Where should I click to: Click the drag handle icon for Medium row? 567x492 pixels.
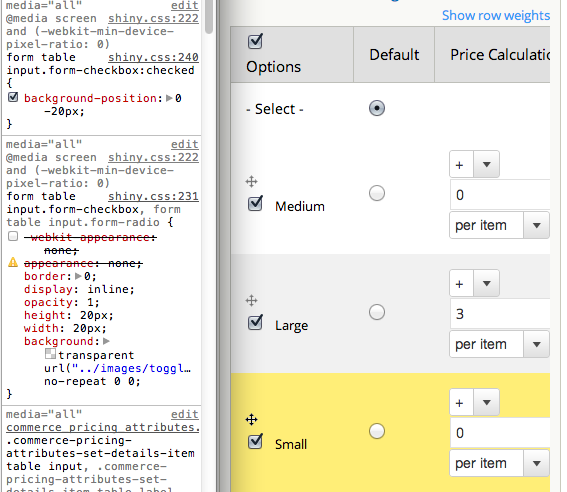pos(251,181)
